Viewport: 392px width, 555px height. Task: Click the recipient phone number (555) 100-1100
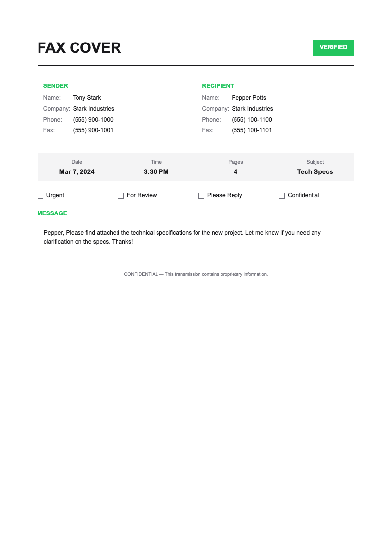[252, 120]
